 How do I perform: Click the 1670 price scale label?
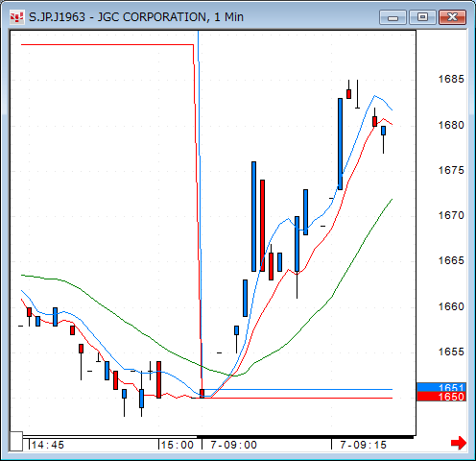pyautogui.click(x=451, y=215)
